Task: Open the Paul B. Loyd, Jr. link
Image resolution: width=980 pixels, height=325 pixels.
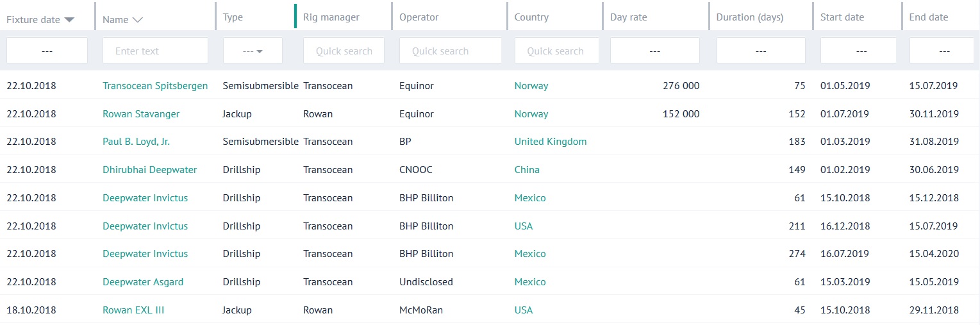Action: click(136, 142)
